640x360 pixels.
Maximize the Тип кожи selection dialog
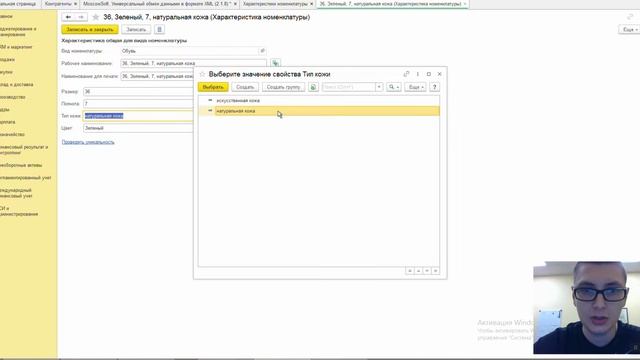429,74
